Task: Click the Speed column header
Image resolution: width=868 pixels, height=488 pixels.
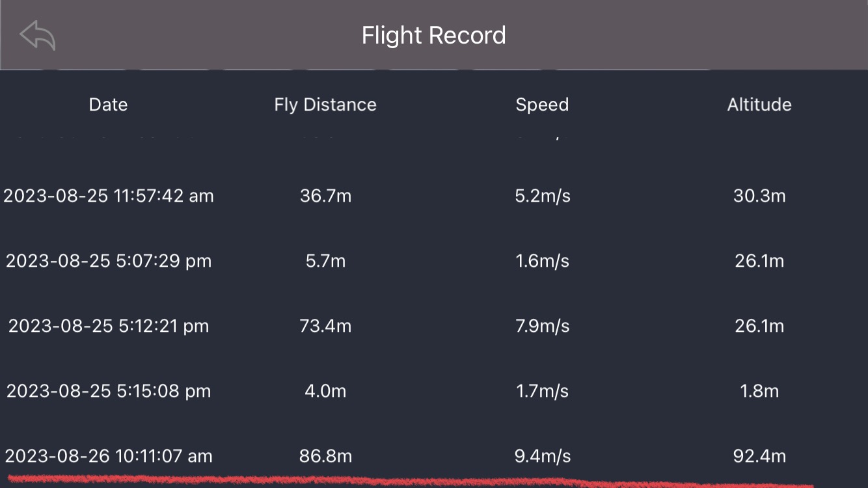Action: coord(542,105)
